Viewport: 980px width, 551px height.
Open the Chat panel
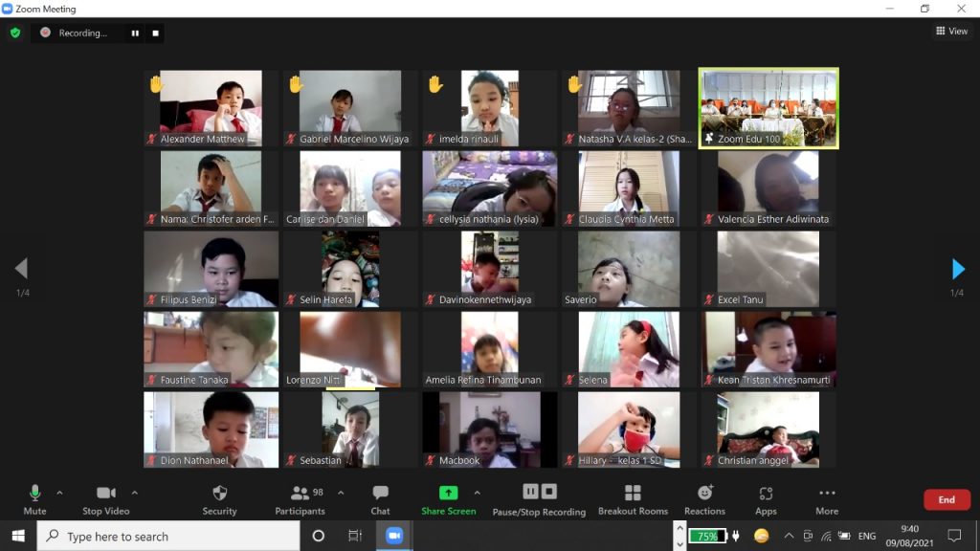click(x=380, y=498)
